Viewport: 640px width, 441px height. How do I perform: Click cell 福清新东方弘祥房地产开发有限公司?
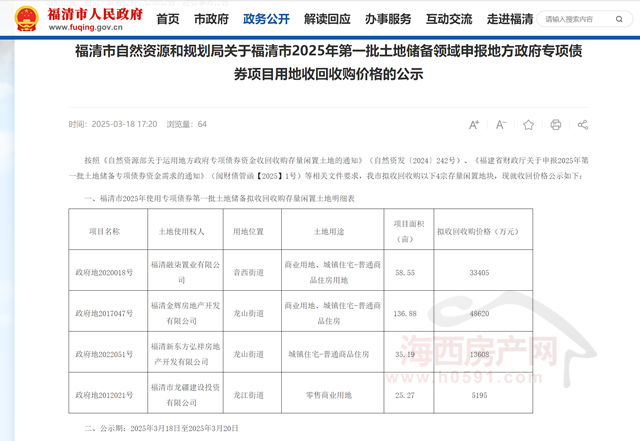coord(185,354)
